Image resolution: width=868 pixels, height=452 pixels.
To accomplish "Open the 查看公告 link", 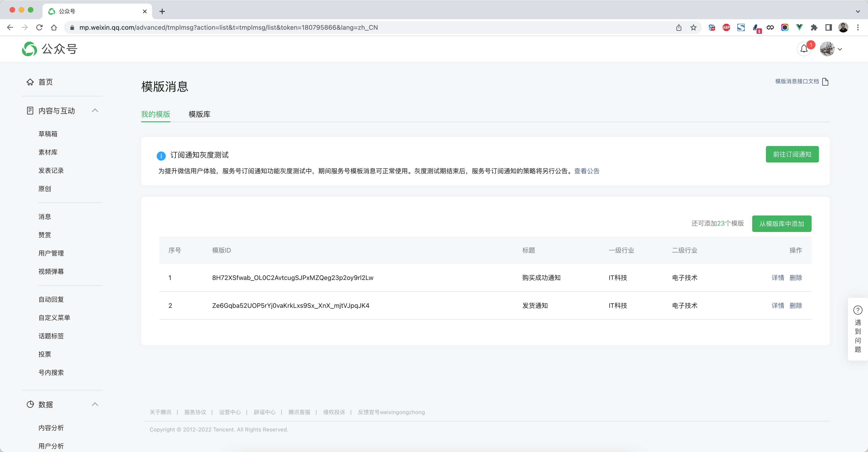I will point(587,171).
